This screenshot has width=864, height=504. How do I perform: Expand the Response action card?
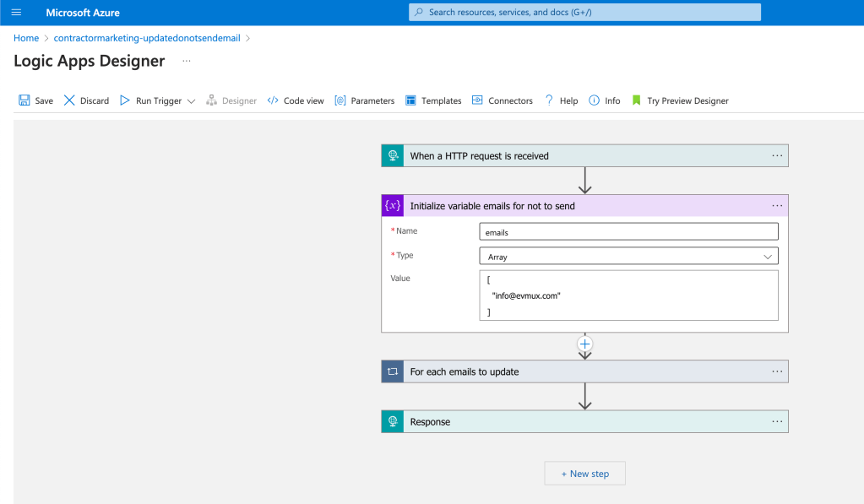(584, 422)
